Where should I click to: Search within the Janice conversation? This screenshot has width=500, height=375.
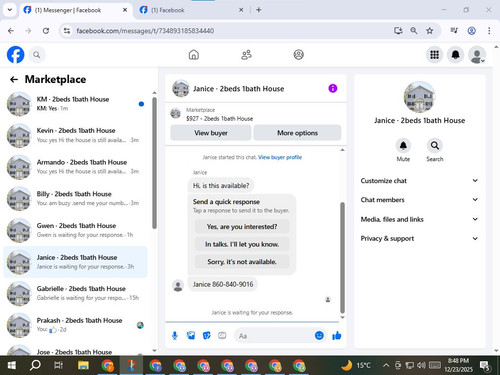pyautogui.click(x=435, y=146)
